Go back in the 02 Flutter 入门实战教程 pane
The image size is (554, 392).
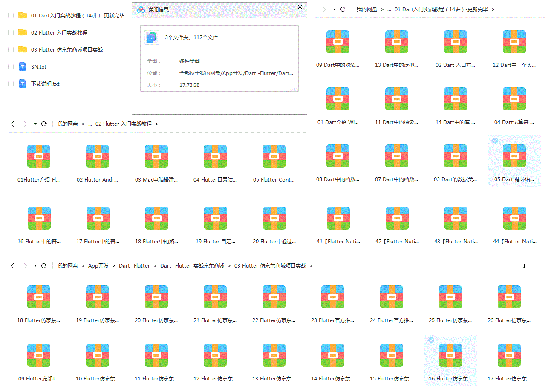click(x=12, y=124)
